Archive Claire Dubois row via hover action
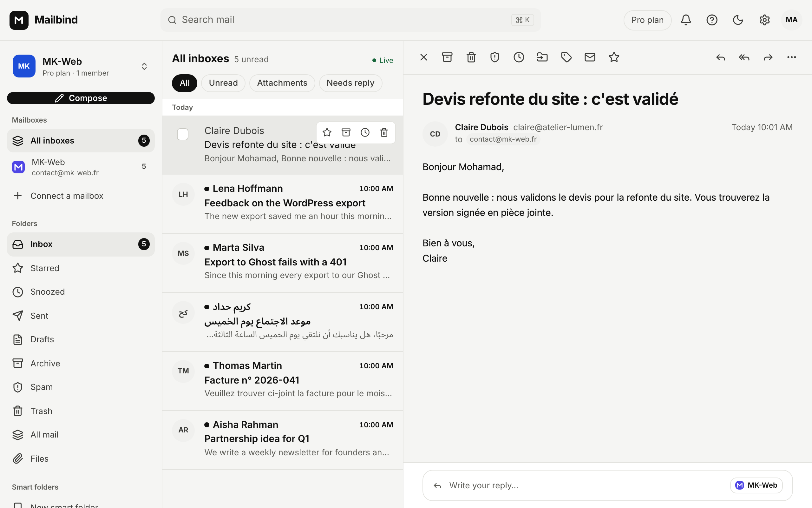This screenshot has width=812, height=508. tap(346, 133)
